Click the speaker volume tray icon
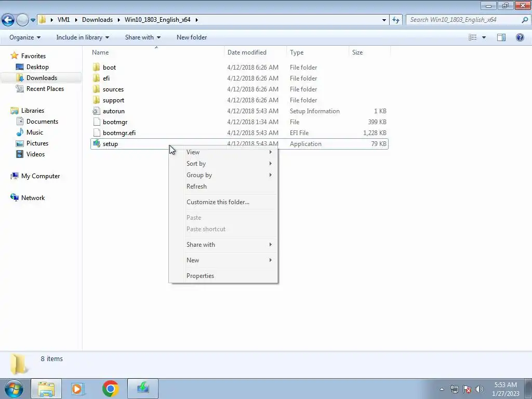The width and height of the screenshot is (532, 399). 480,389
